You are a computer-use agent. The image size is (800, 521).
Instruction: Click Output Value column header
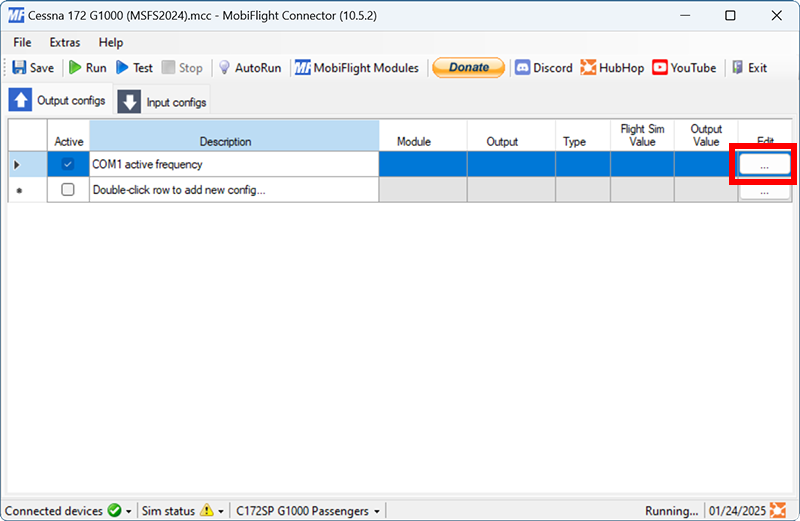tap(706, 136)
